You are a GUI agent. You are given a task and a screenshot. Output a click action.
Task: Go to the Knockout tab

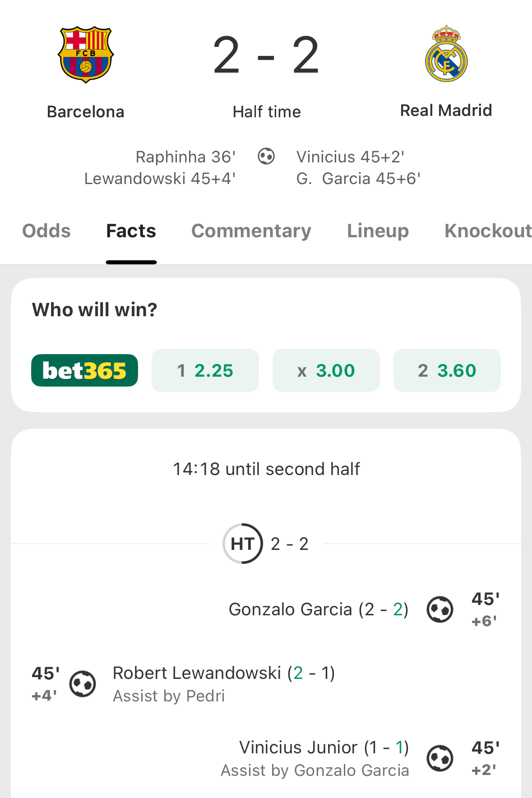click(488, 231)
